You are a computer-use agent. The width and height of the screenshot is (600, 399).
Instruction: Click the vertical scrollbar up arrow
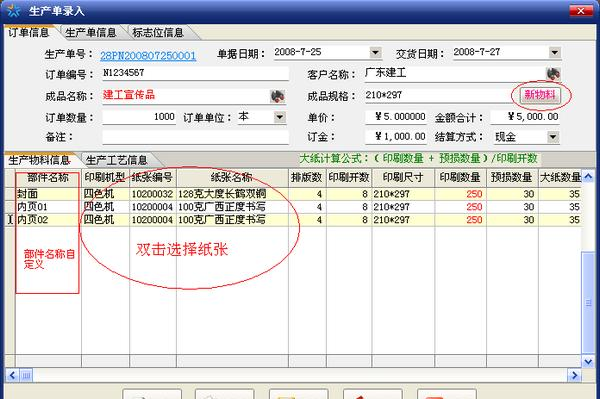[x=588, y=176]
